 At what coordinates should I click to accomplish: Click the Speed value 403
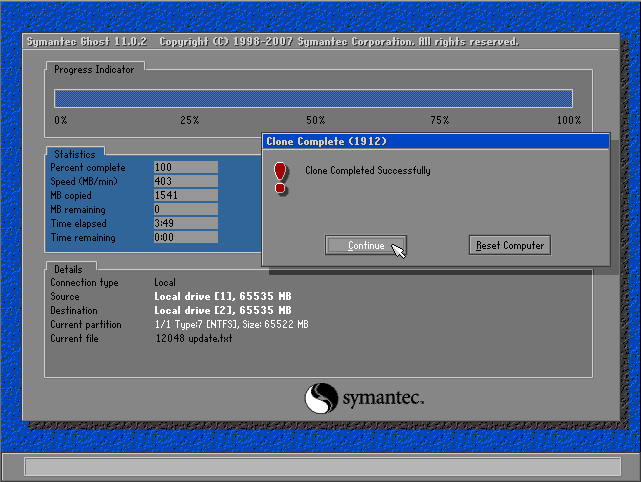pyautogui.click(x=186, y=181)
